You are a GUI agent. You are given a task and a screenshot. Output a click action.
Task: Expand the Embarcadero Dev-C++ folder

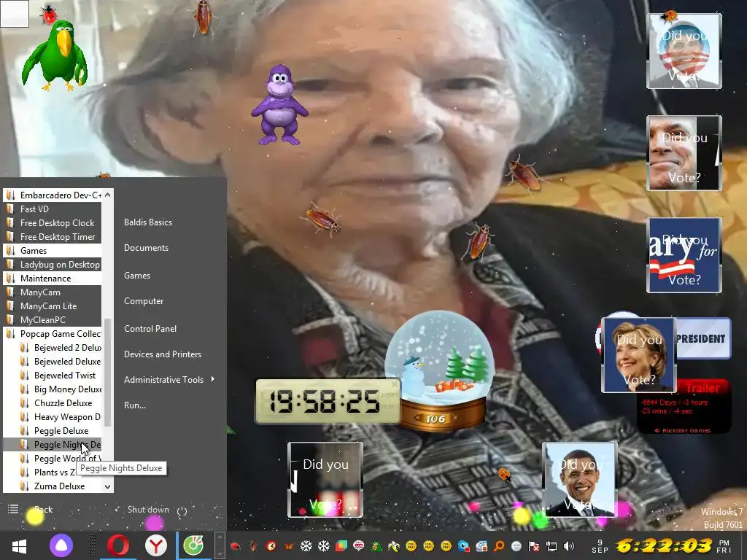coord(53,195)
